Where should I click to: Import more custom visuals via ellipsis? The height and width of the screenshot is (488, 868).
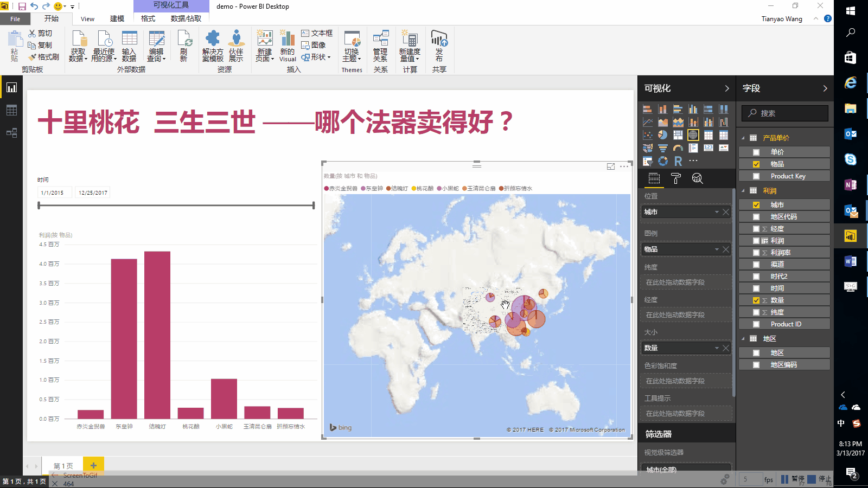(693, 160)
